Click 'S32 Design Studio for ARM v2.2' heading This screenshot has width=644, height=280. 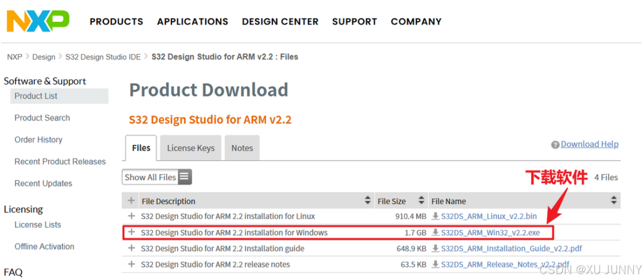[210, 120]
